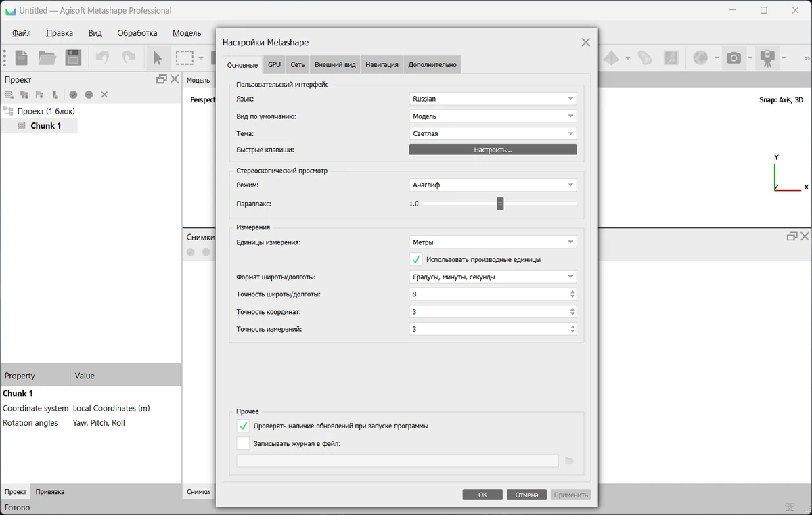Click the Coordinate system property row
The height and width of the screenshot is (515, 812).
coord(91,408)
